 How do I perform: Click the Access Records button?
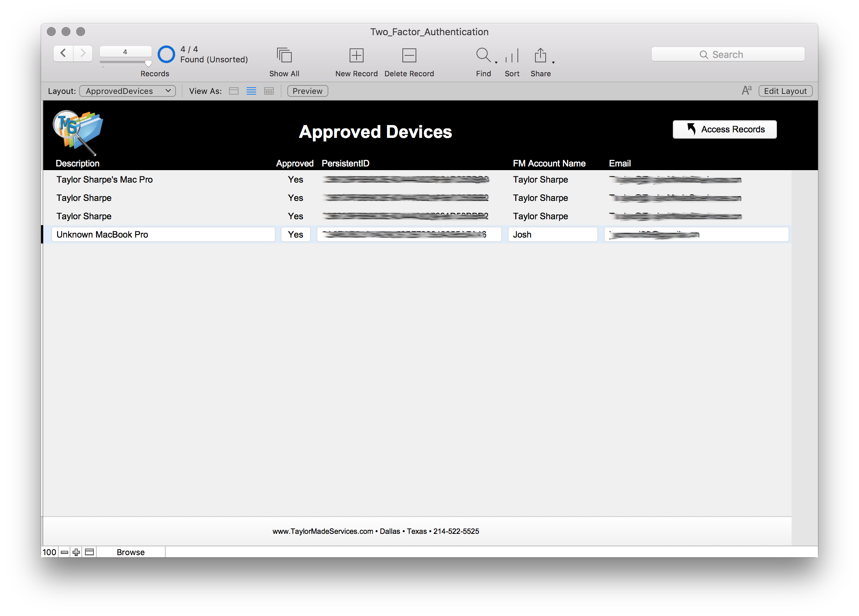coord(724,129)
